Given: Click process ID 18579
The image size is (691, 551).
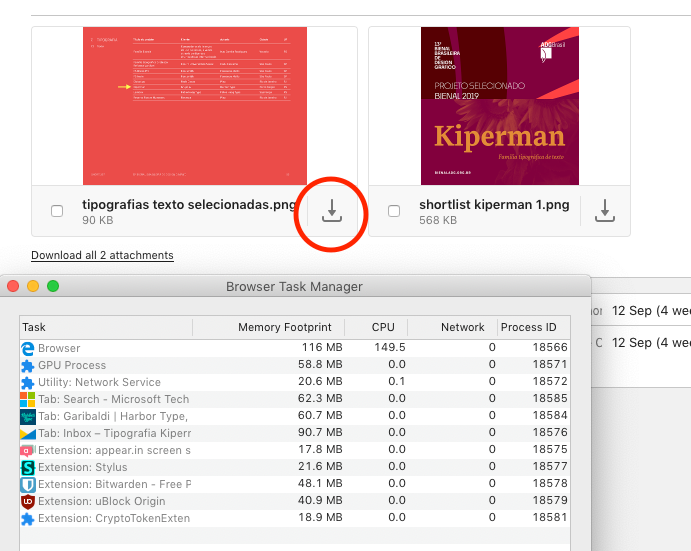Looking at the screenshot, I should (x=550, y=500).
